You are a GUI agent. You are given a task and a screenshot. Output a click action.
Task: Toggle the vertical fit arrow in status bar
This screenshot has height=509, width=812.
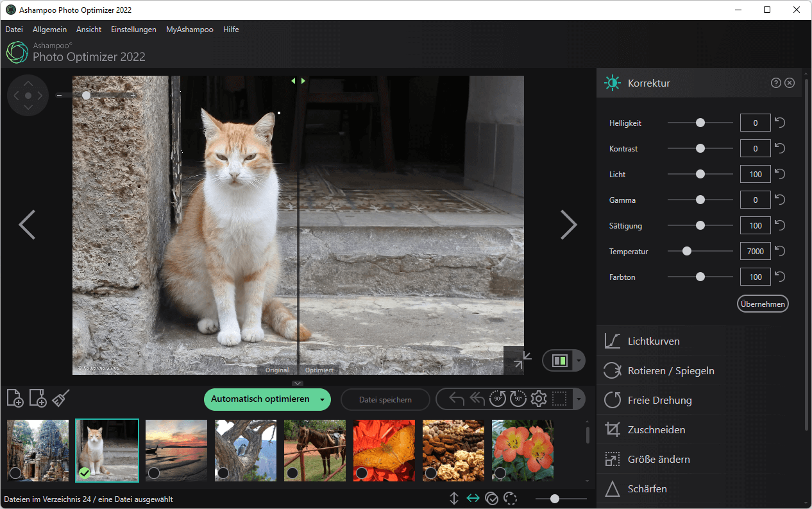(454, 498)
